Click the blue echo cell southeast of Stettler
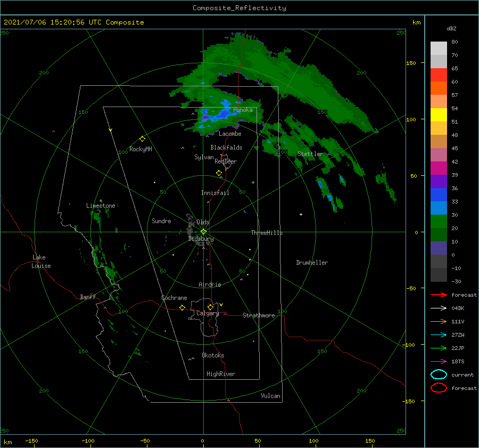The width and height of the screenshot is (479, 448). pos(320,184)
